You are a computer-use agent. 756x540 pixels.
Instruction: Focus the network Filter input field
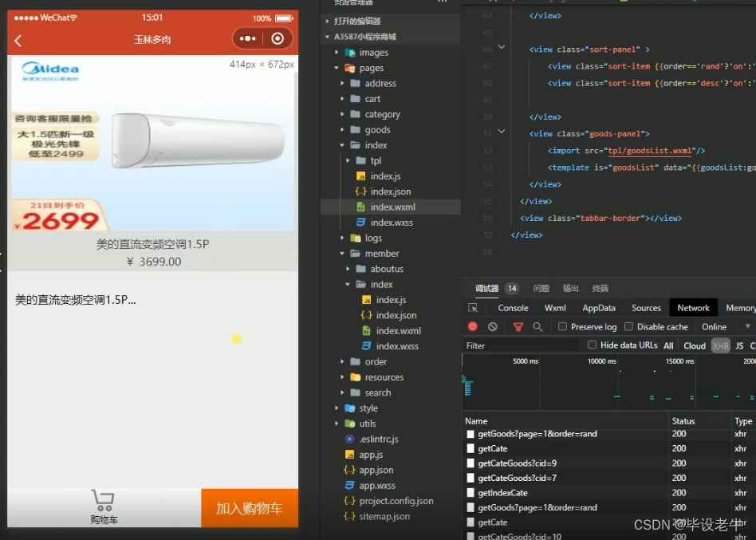(x=521, y=345)
